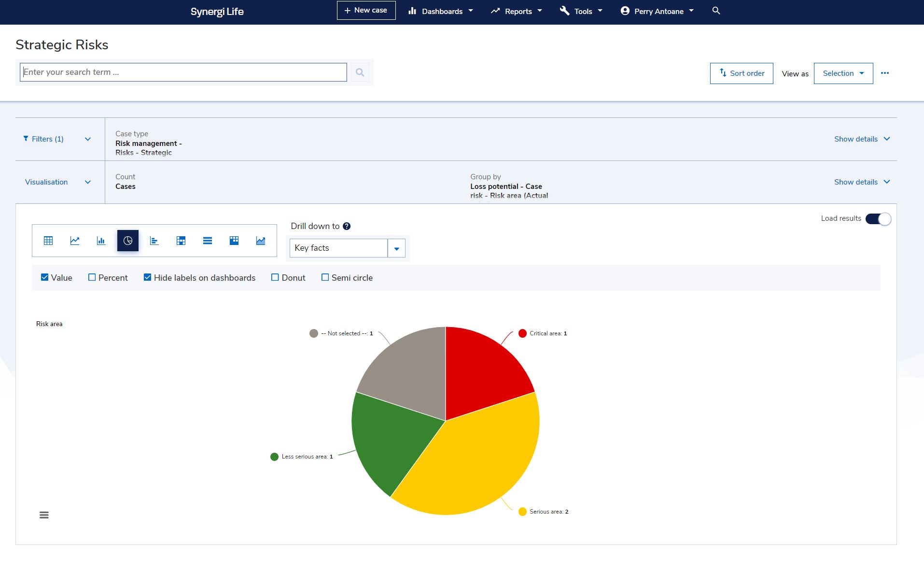Open the Drill down to dropdown
The image size is (924, 588).
[x=396, y=248]
